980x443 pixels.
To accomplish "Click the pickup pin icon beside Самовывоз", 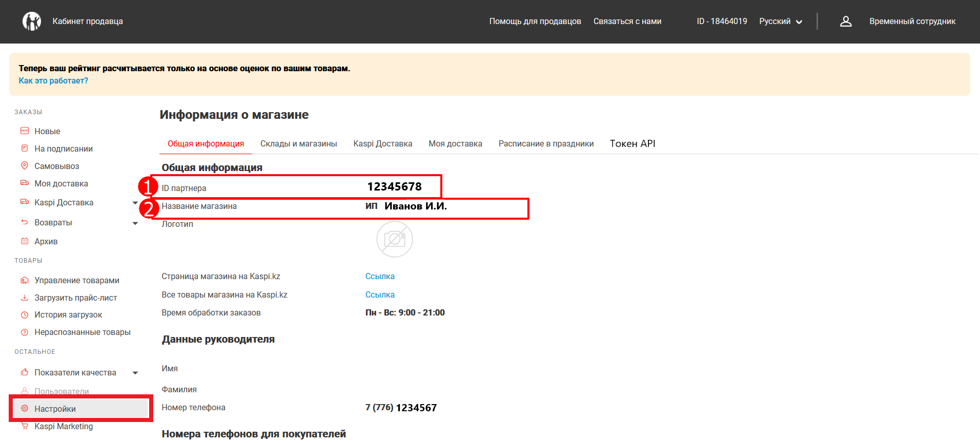I will click(x=25, y=165).
